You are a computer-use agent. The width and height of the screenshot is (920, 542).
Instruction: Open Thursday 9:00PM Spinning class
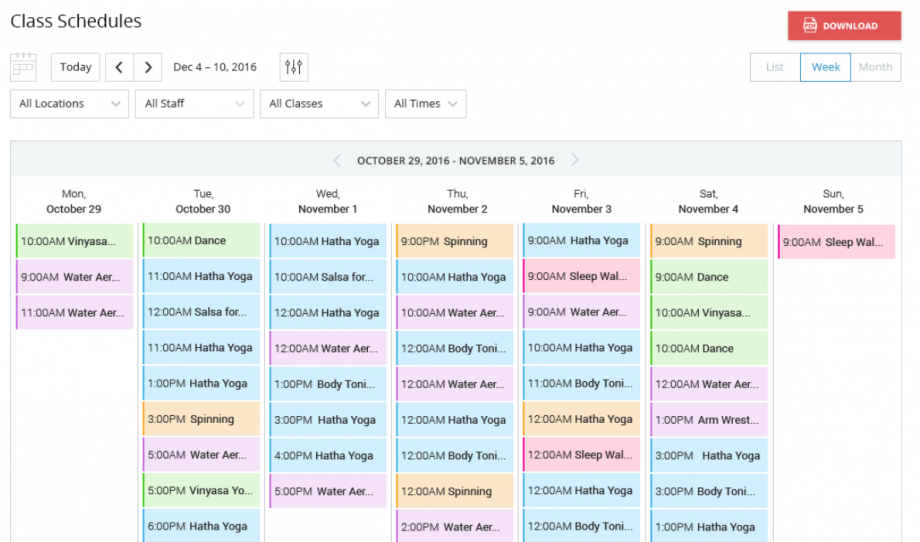click(455, 241)
